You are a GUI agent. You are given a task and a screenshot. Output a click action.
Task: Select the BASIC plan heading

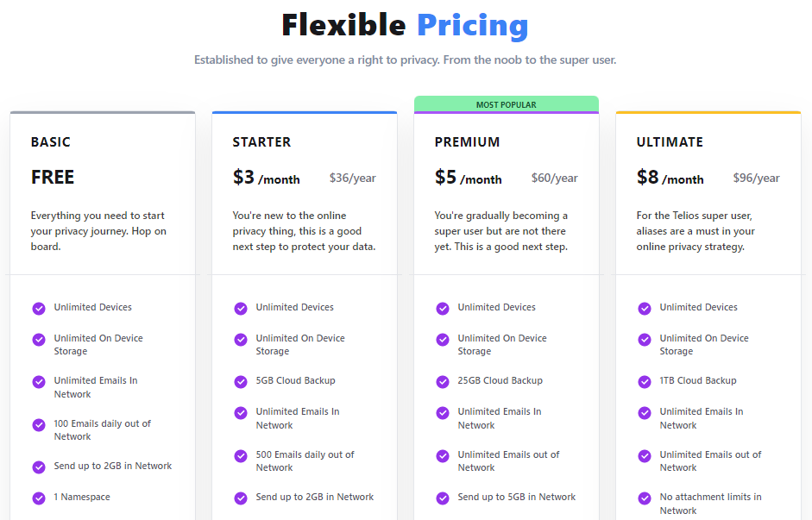(x=50, y=141)
